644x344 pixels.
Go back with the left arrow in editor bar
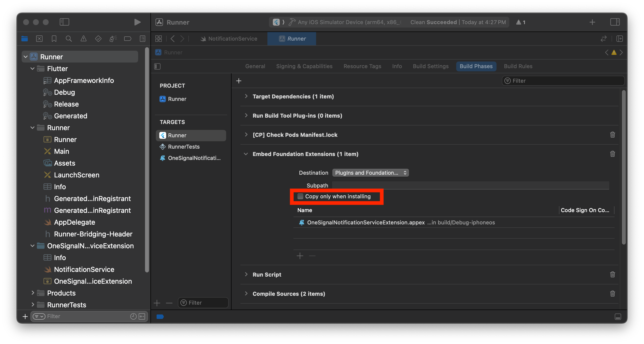(173, 39)
